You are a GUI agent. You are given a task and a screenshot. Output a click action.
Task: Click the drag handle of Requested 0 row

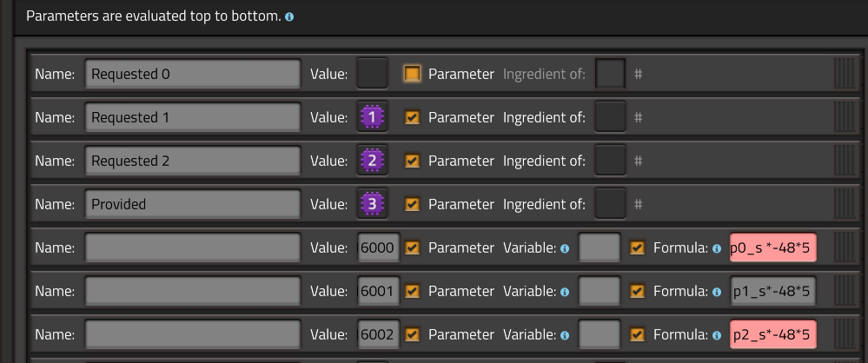click(845, 74)
